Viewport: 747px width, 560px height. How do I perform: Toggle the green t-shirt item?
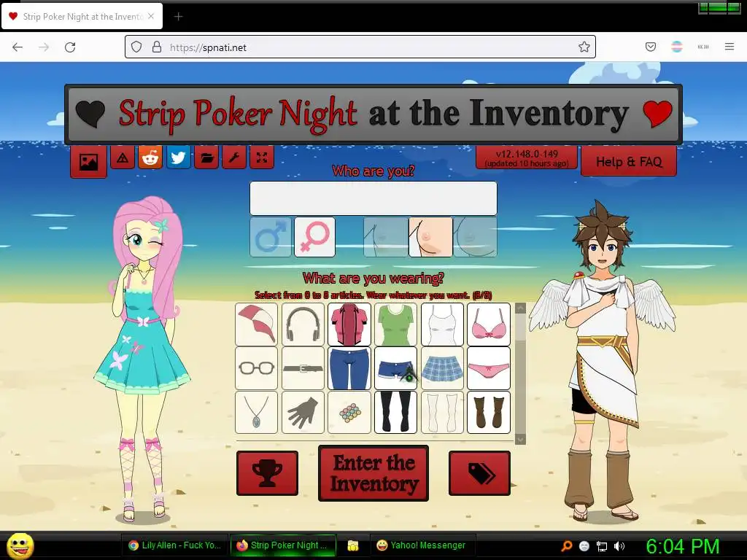coord(395,324)
